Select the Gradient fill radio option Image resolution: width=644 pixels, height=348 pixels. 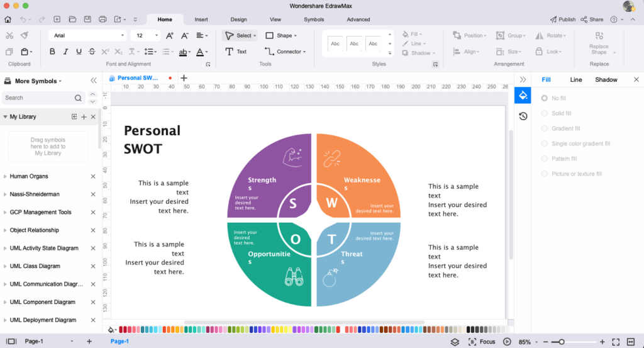(545, 128)
